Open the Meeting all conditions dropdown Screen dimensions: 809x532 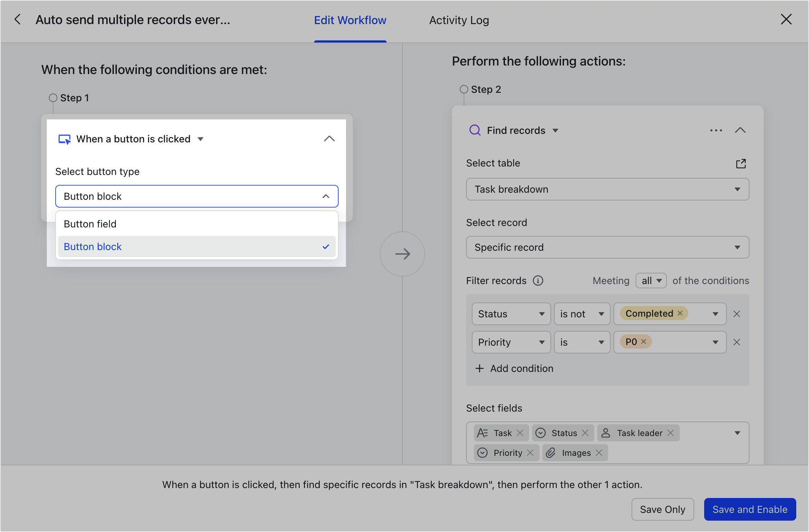point(651,281)
